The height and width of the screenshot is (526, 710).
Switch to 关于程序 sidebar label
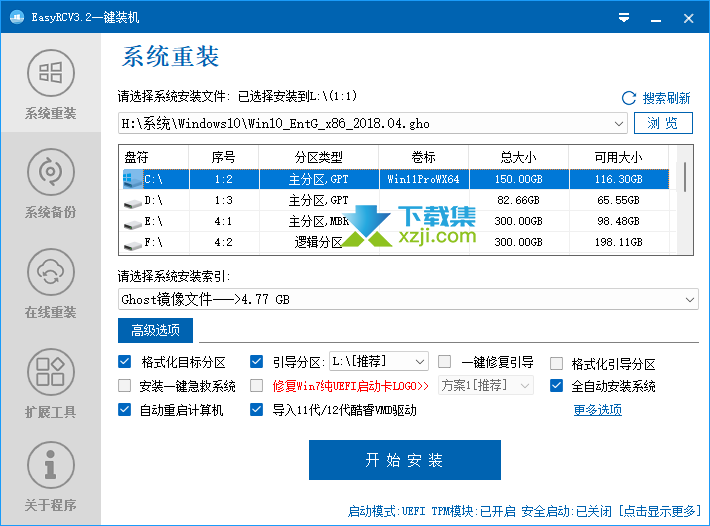coord(51,505)
